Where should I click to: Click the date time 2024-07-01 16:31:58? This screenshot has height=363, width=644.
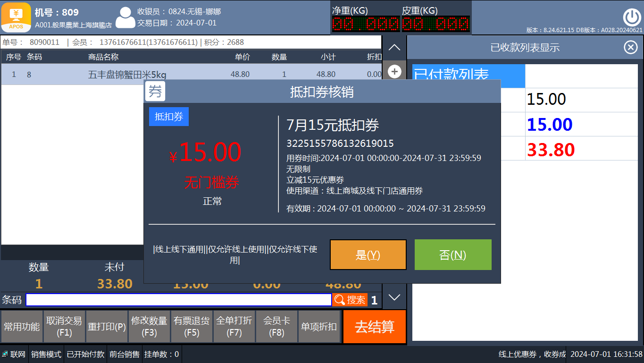click(x=606, y=354)
